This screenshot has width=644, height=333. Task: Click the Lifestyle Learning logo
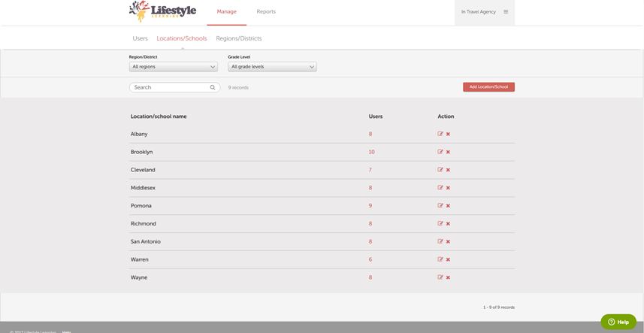point(162,11)
